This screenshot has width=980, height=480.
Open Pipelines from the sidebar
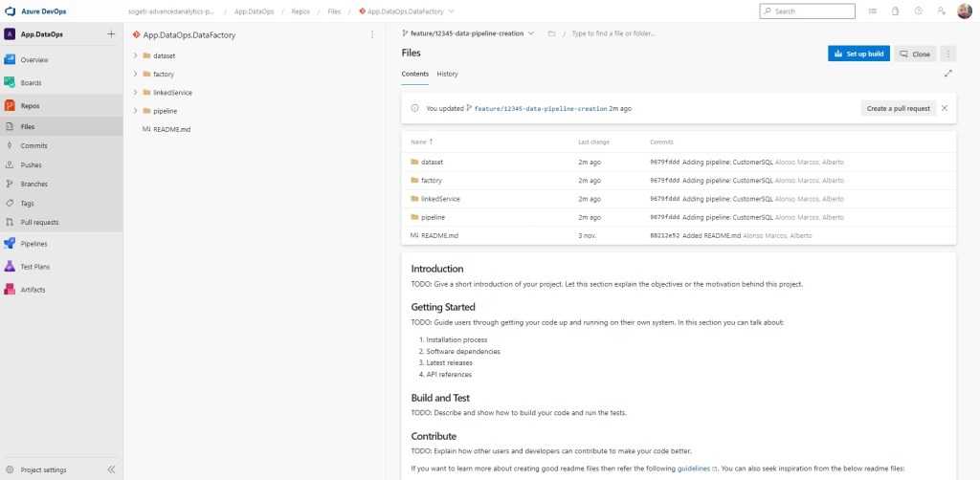pos(34,244)
